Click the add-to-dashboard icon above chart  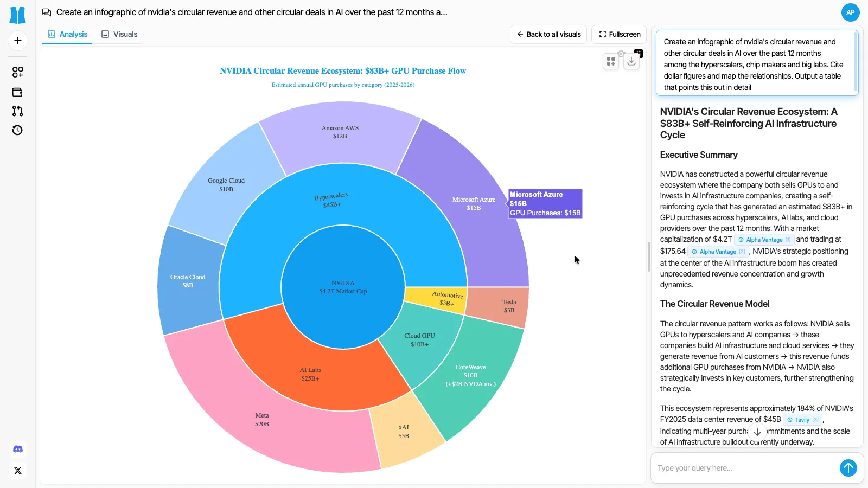[x=611, y=61]
